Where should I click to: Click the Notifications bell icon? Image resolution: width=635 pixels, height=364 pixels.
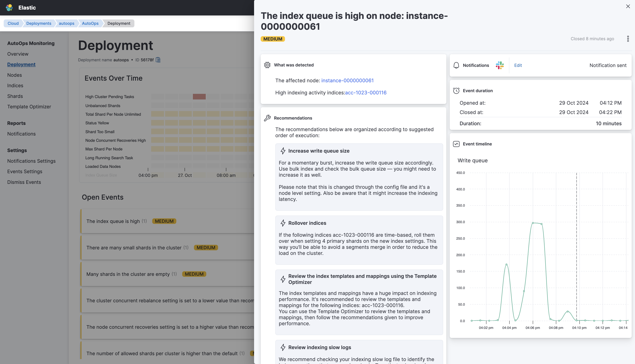coord(456,65)
